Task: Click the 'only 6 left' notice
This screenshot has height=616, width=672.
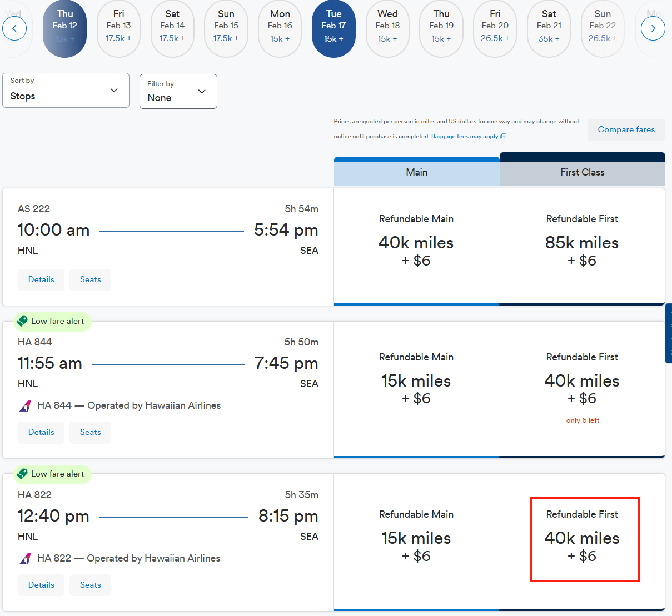Action: (583, 420)
